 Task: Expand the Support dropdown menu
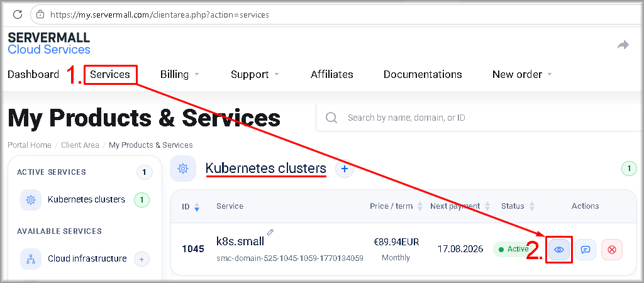pyautogui.click(x=255, y=74)
